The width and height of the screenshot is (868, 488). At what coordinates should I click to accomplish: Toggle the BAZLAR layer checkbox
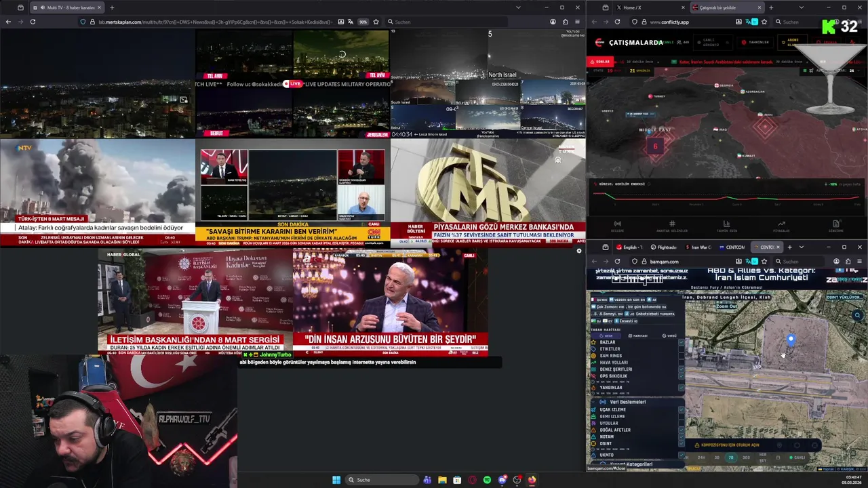pos(681,342)
